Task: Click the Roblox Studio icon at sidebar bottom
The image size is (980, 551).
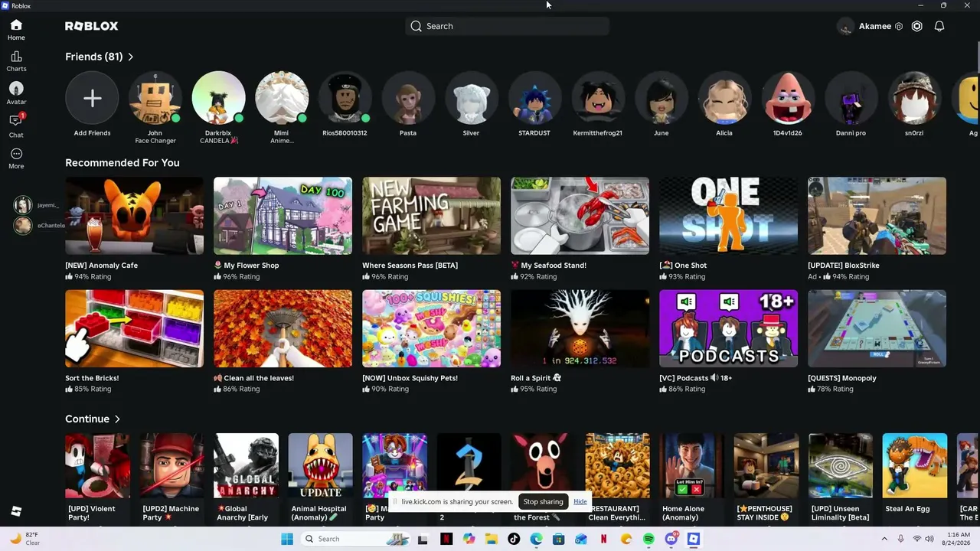Action: [16, 511]
